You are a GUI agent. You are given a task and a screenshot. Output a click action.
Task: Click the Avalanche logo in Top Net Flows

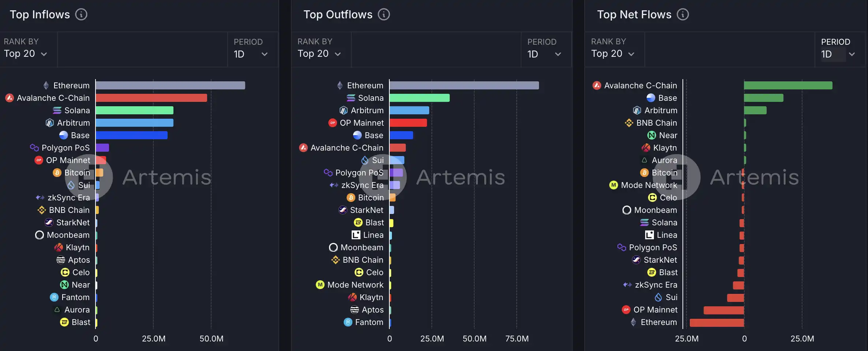pos(597,86)
